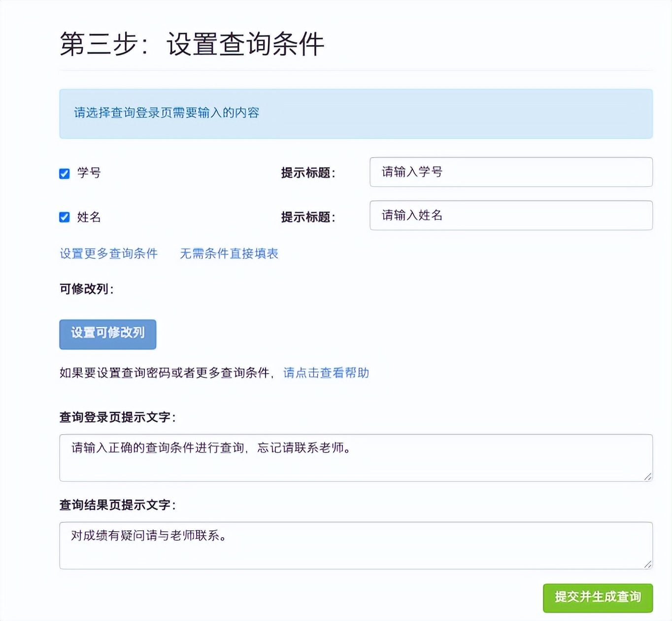
Task: Submit with the green 提交并生成查询 button
Action: tap(598, 597)
